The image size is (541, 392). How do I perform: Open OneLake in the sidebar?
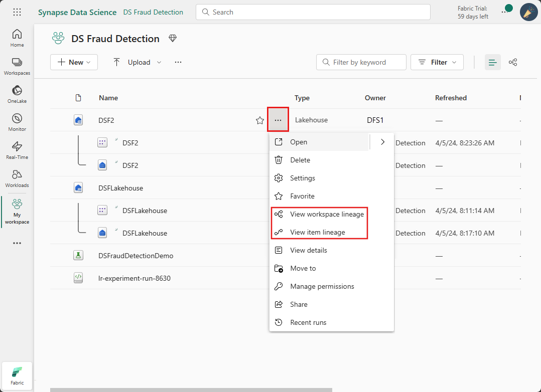point(17,94)
